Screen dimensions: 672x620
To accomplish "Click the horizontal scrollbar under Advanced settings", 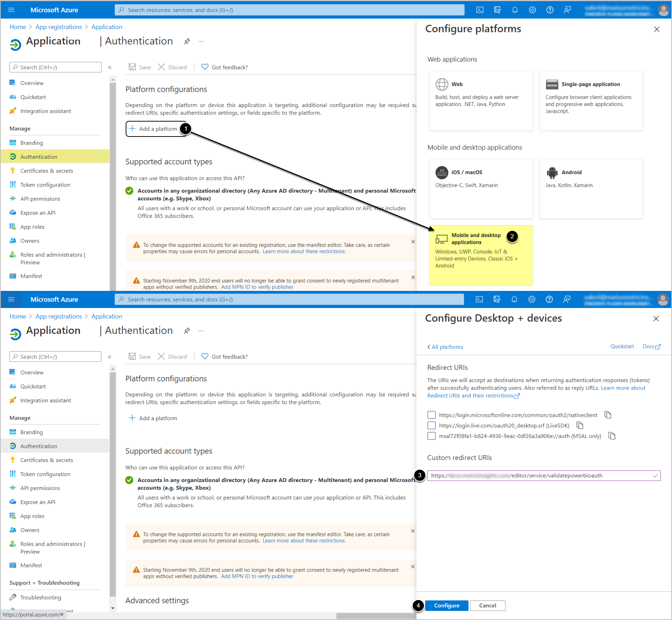I will point(376,616).
